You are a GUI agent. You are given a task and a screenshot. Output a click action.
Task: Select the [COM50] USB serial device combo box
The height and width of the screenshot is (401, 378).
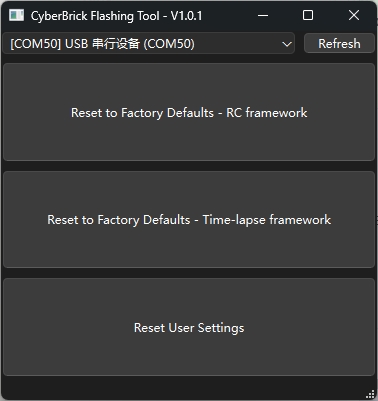tap(149, 43)
